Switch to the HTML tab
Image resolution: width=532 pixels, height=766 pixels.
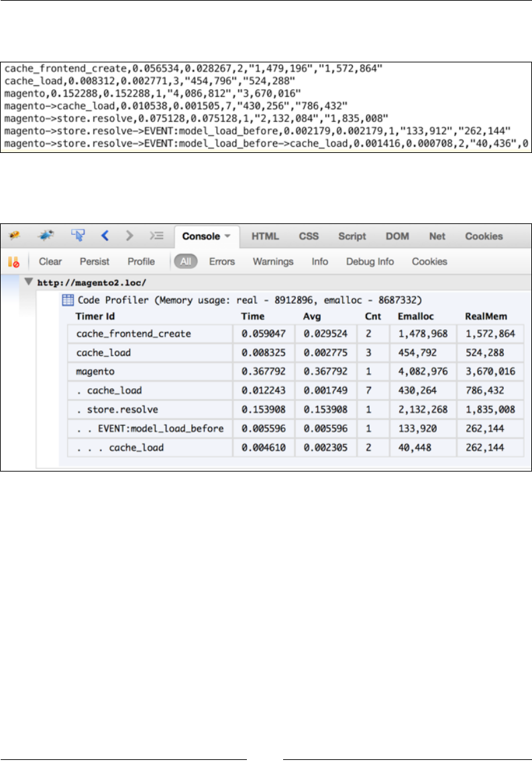(265, 236)
